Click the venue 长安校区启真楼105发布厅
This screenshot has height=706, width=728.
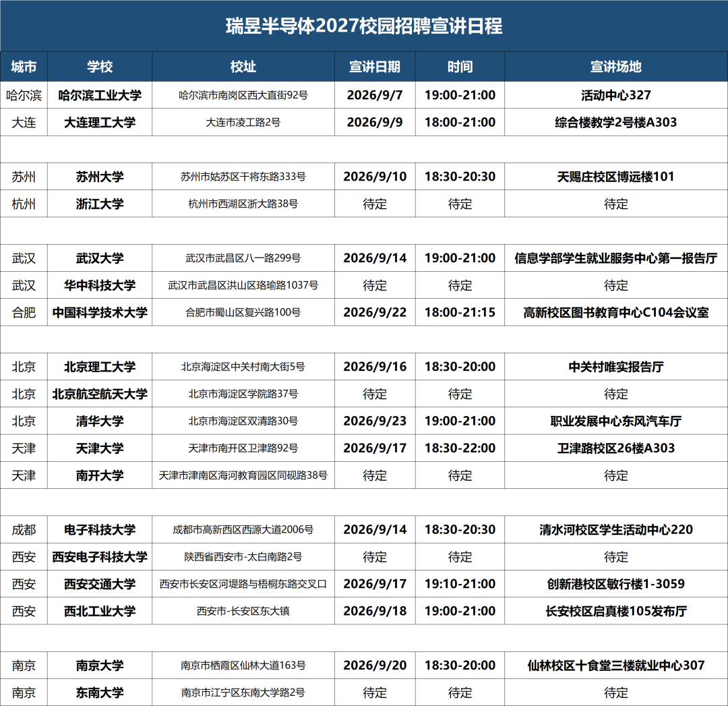tap(616, 612)
